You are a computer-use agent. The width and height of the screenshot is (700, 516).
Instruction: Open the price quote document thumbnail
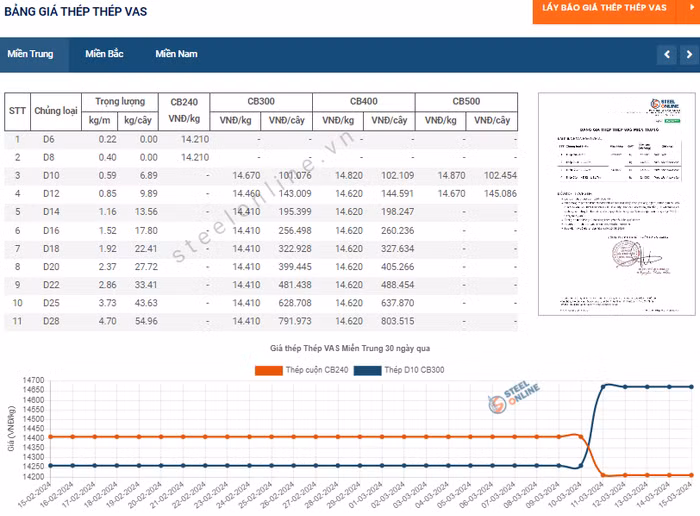(x=617, y=204)
